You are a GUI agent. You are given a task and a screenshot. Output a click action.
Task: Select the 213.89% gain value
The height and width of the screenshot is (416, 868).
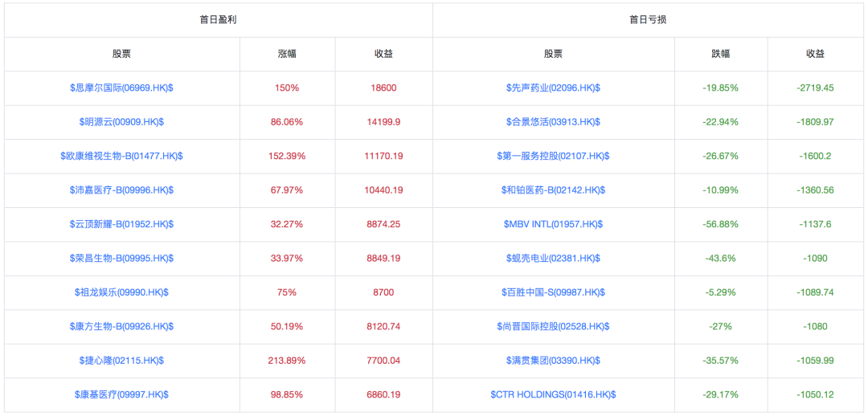pos(287,360)
